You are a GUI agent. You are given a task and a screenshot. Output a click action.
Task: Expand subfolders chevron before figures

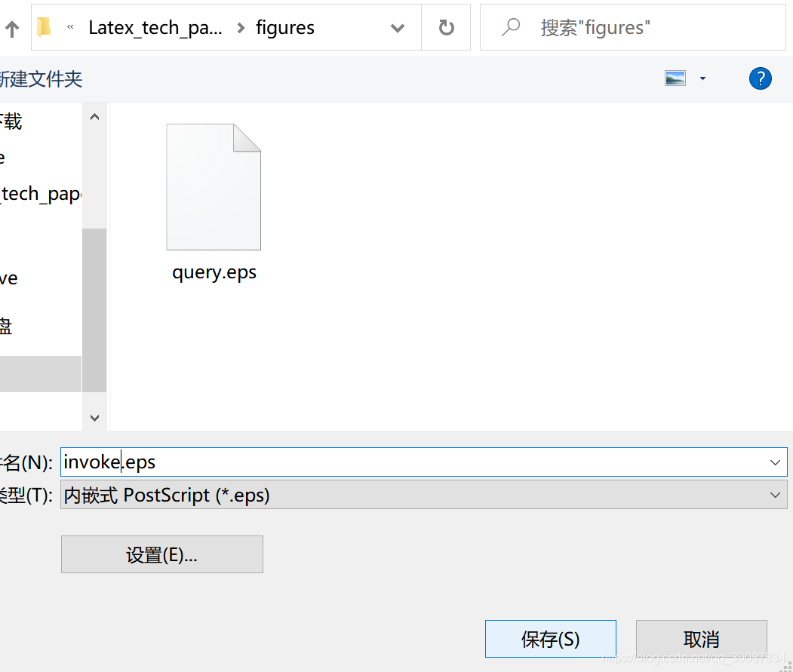[241, 28]
